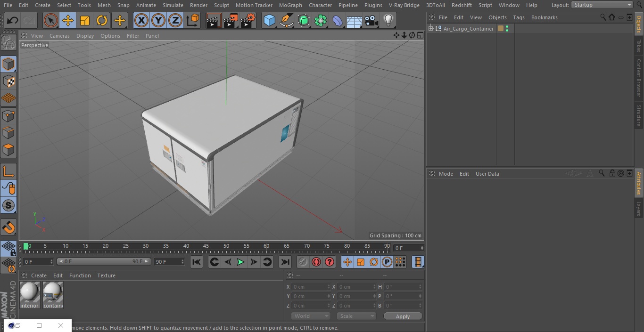Toggle Air_Cargo_Container visibility dots
This screenshot has height=332, width=644.
point(507,29)
